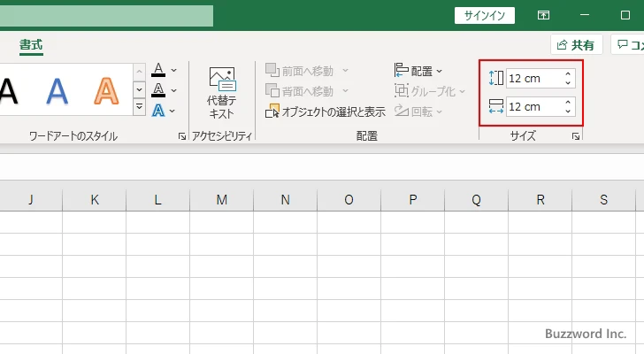Minimize the Excel window
Screen dimensions: 644x354
pyautogui.click(x=585, y=15)
